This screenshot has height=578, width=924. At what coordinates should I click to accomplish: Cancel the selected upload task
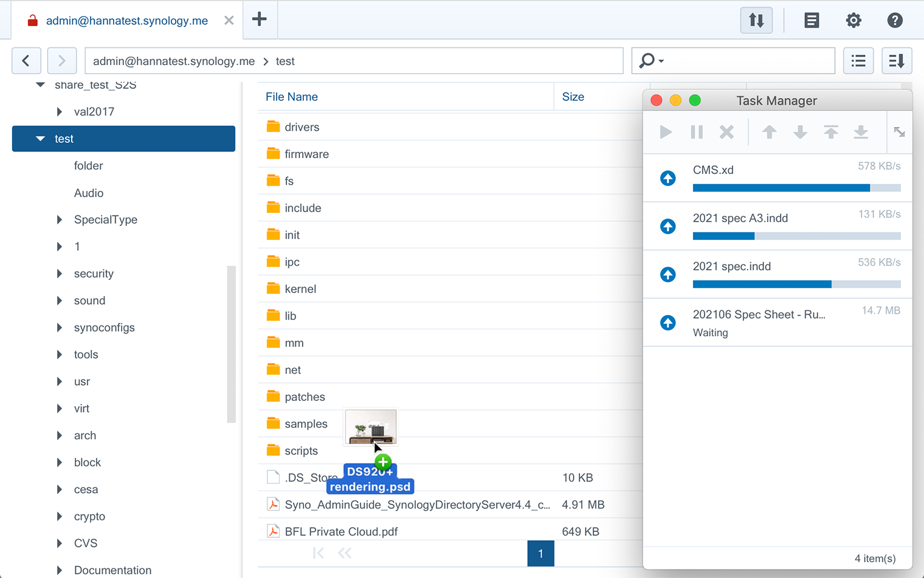[727, 132]
